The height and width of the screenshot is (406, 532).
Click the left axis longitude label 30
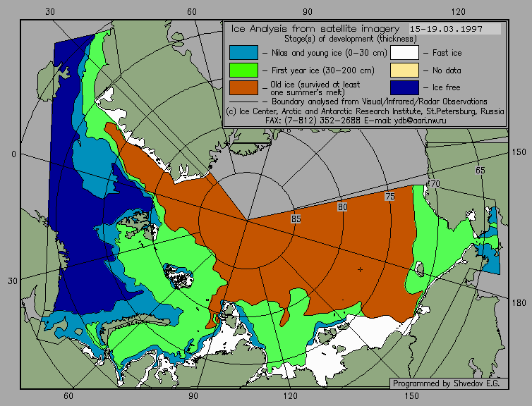point(13,281)
